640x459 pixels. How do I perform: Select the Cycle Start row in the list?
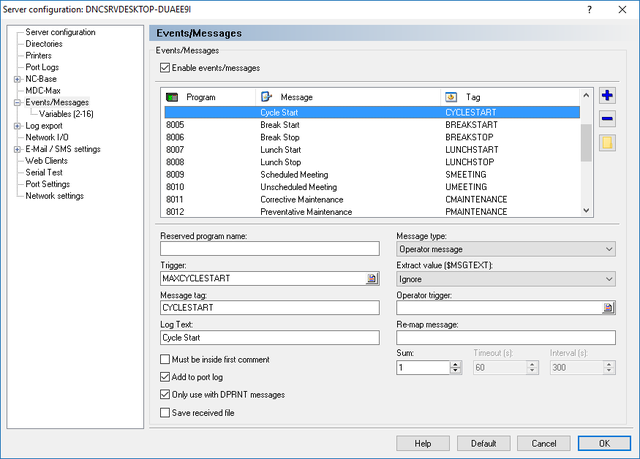[372, 112]
